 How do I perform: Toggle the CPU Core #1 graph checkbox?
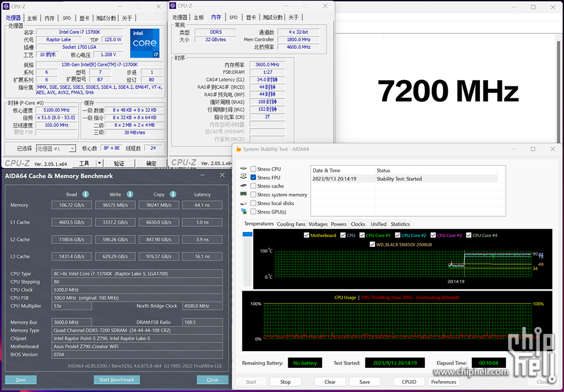point(362,235)
